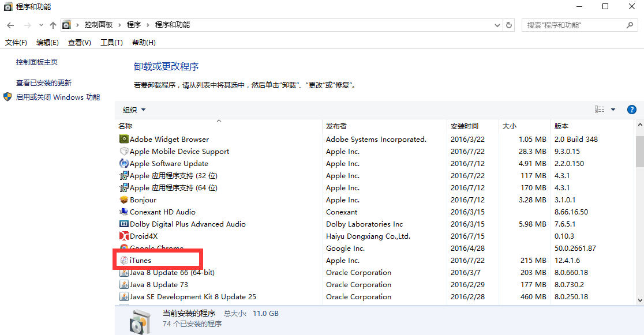
Task: Open the 编辑(E) menu
Action: tap(47, 42)
